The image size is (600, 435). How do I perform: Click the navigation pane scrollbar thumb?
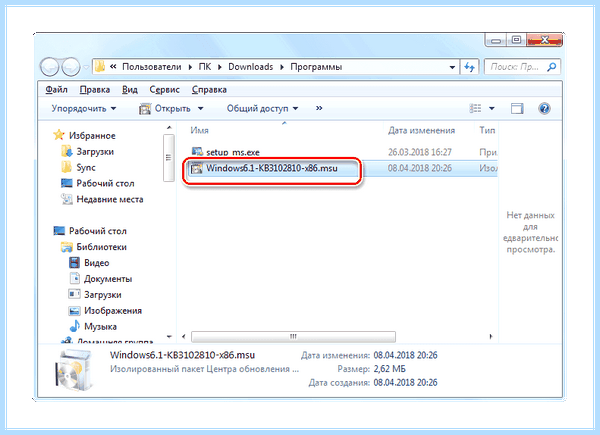click(x=168, y=158)
